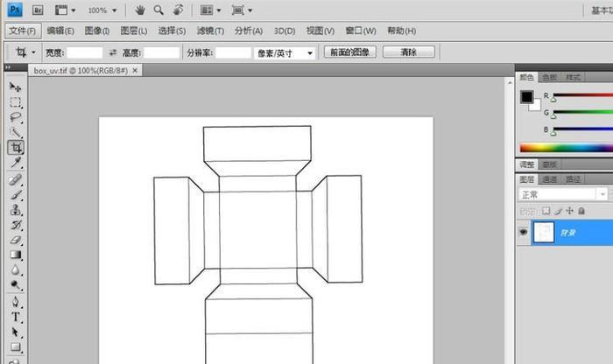Viewport: 613px width, 364px height.
Task: Launch Bridge using the Br icon
Action: pyautogui.click(x=38, y=10)
